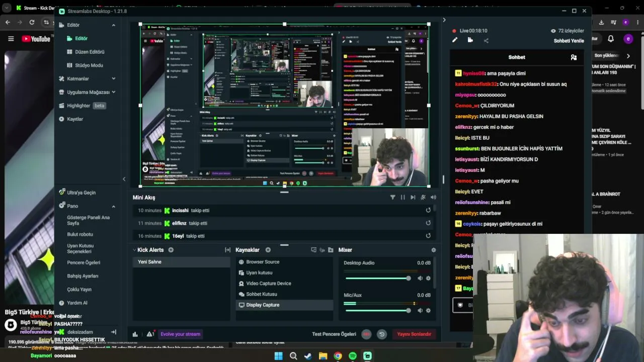Collapse the top Editör group chevron
The image size is (644, 362).
113,25
